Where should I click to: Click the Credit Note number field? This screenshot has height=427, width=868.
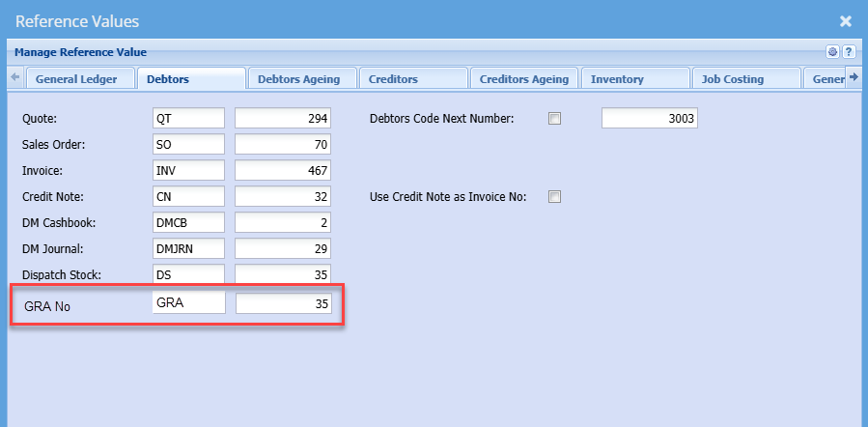[283, 197]
